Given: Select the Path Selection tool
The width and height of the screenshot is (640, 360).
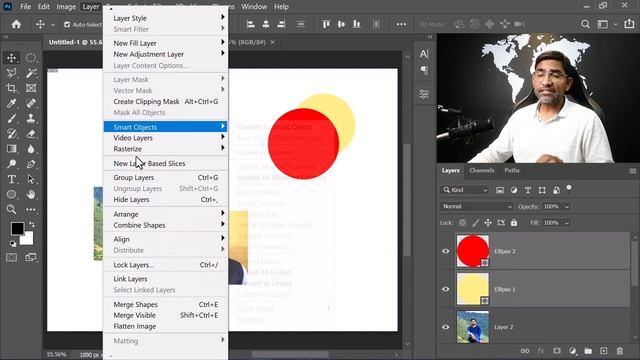Looking at the screenshot, I should tap(31, 179).
